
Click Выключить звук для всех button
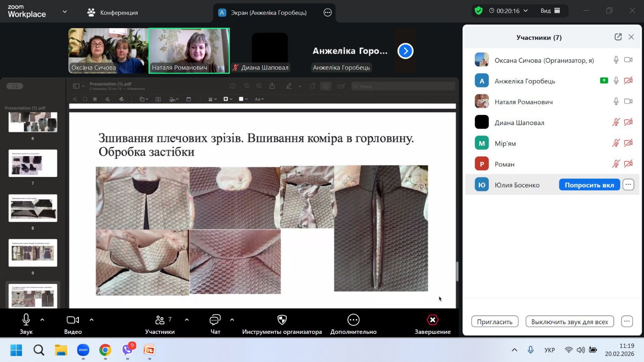[570, 322]
